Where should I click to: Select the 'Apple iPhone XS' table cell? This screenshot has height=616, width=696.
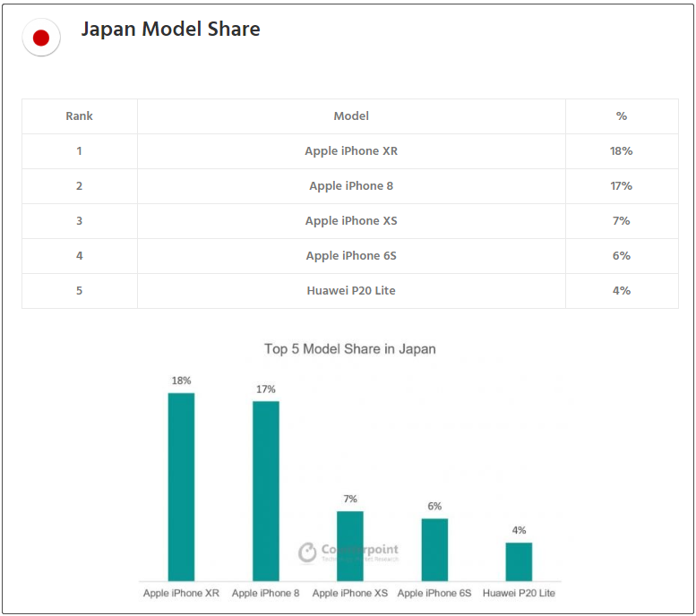pos(351,221)
